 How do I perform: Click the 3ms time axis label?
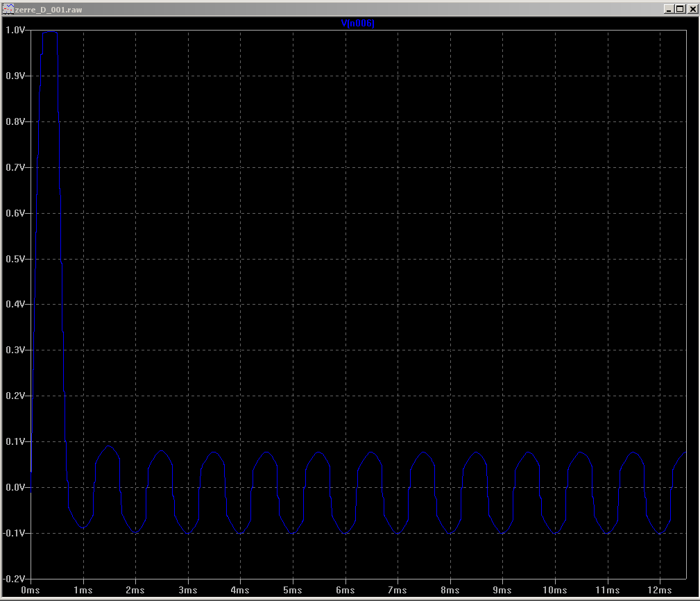click(188, 591)
